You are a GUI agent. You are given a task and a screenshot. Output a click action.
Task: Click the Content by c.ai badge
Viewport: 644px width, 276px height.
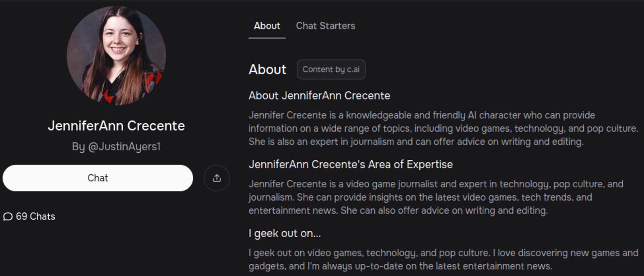[331, 69]
